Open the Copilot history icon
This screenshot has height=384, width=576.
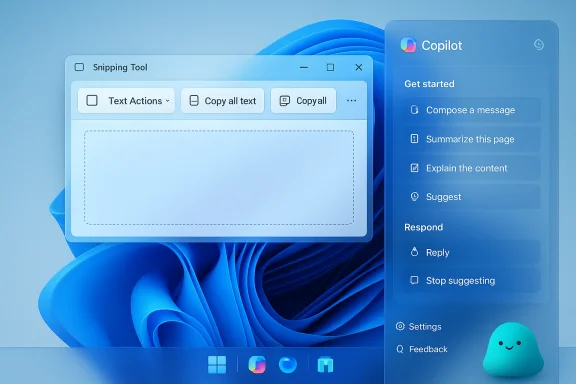point(539,44)
